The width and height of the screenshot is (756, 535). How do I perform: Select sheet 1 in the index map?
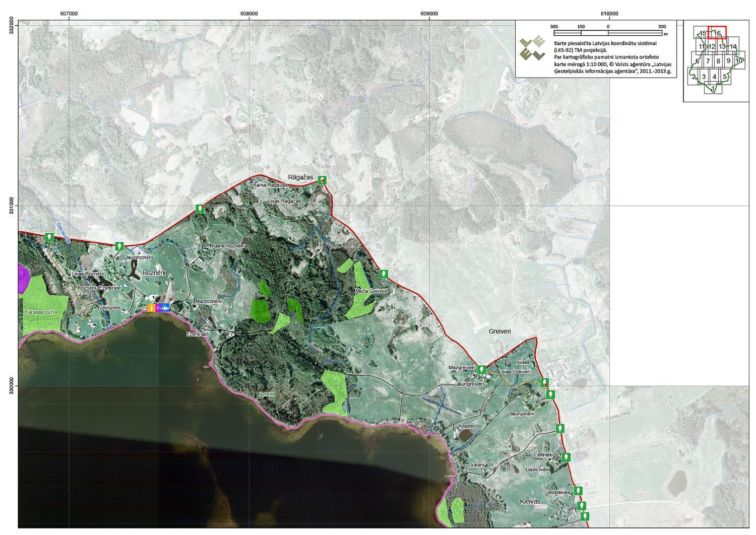tap(713, 89)
